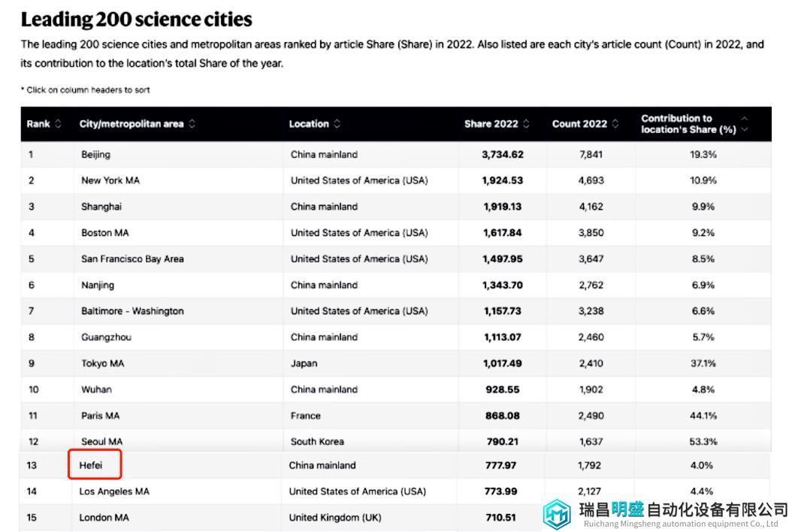
Task: Click United States of America in Boston's row
Action: coord(359,232)
